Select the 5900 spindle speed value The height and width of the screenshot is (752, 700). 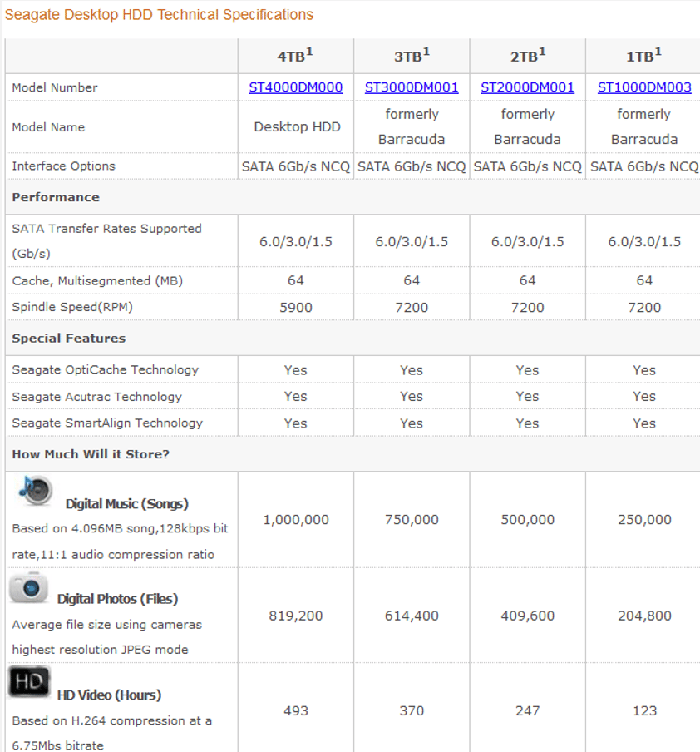click(x=296, y=308)
